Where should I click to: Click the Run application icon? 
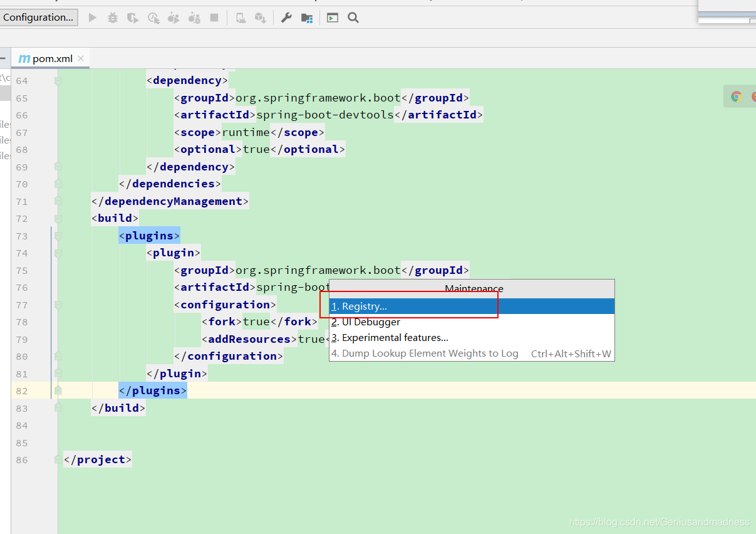click(x=92, y=18)
